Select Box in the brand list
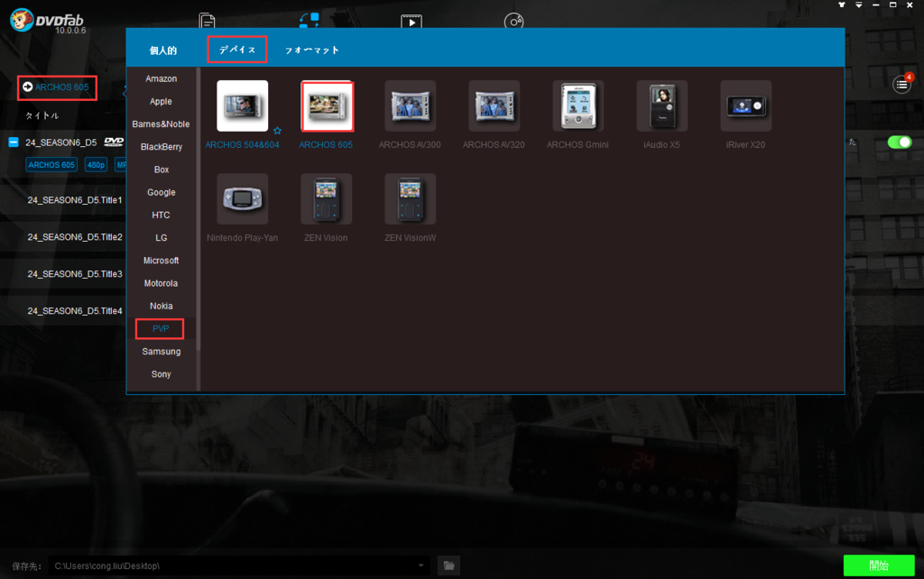 [161, 170]
